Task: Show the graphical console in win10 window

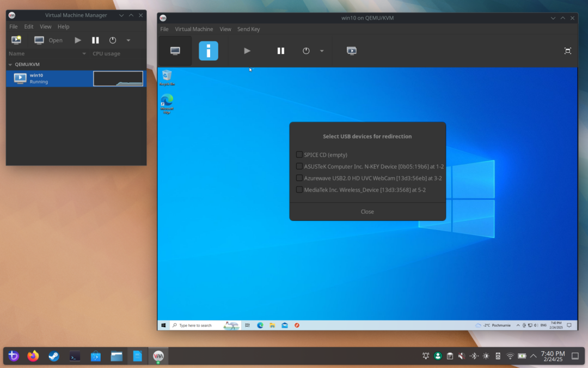Action: 175,51
